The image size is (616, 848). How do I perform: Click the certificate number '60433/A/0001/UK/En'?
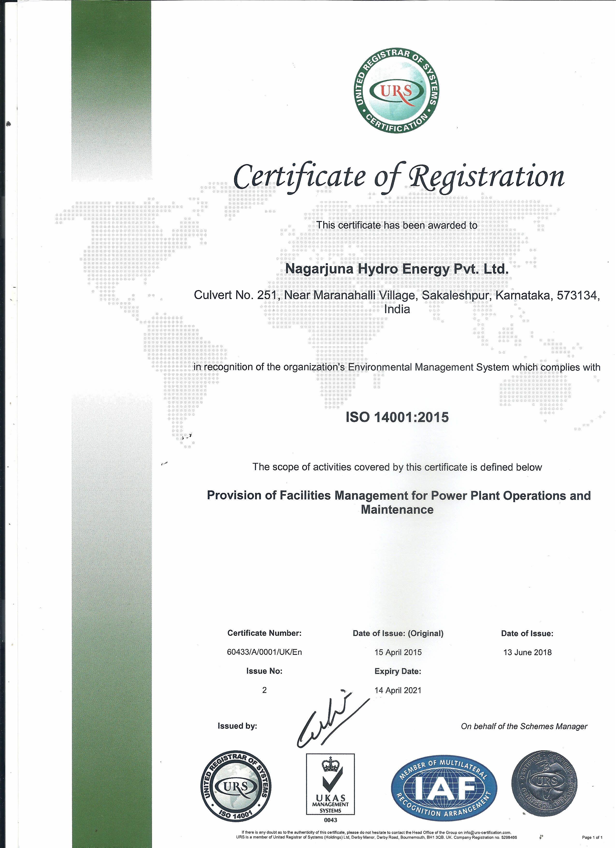pos(265,652)
